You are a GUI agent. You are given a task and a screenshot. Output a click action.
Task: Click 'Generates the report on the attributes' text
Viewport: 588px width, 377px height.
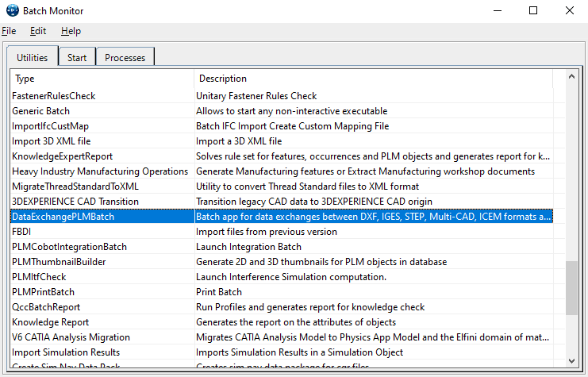pyautogui.click(x=296, y=322)
